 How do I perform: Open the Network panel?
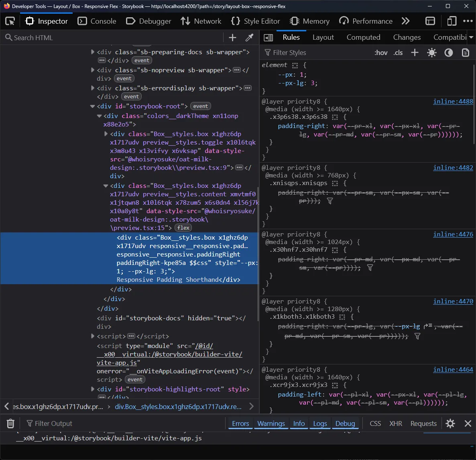tap(201, 21)
